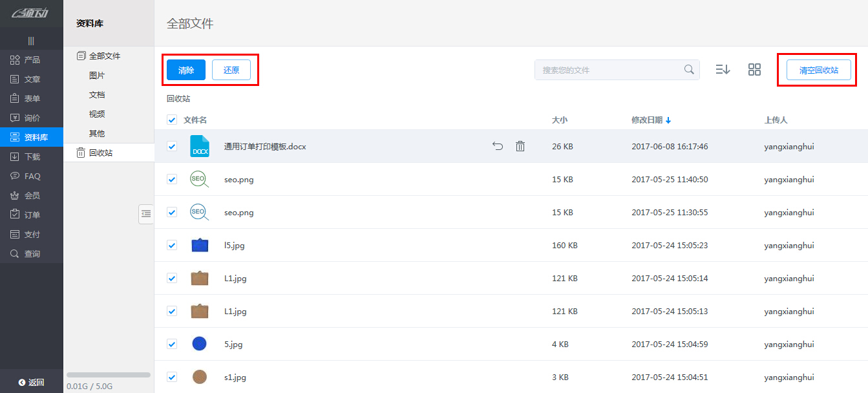
Task: Click the three-bar menu icon atop sidebar
Action: (x=31, y=41)
